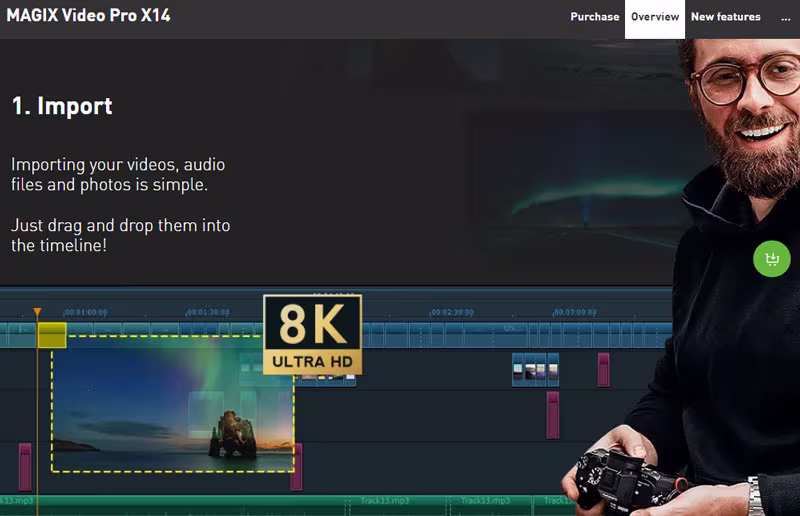800x516 pixels.
Task: Click the 00:01:30:00 ruler timestamp
Action: (x=208, y=312)
